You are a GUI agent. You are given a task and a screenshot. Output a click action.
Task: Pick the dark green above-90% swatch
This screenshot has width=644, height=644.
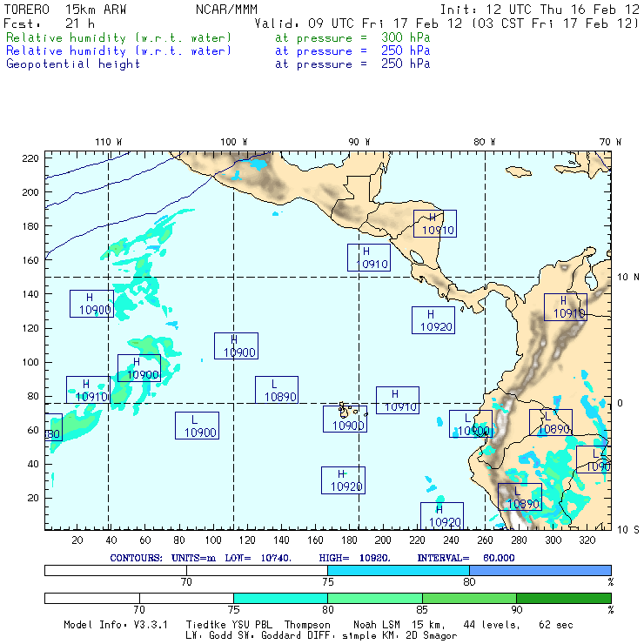564,598
